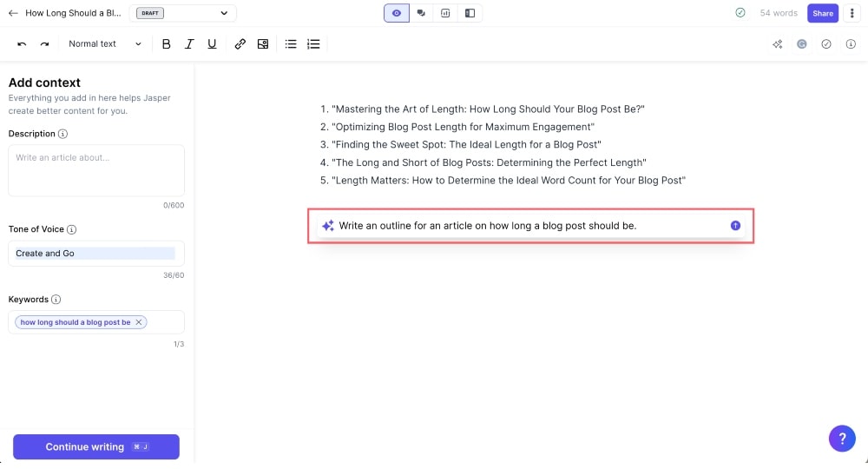The width and height of the screenshot is (868, 469).
Task: Redo the last edit
Action: (x=45, y=44)
